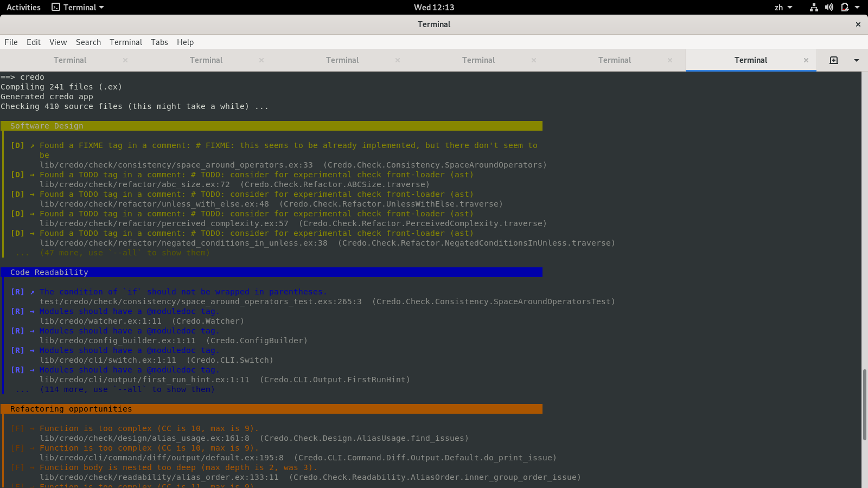The height and width of the screenshot is (488, 868).
Task: Close the Terminal window
Action: pos(858,24)
